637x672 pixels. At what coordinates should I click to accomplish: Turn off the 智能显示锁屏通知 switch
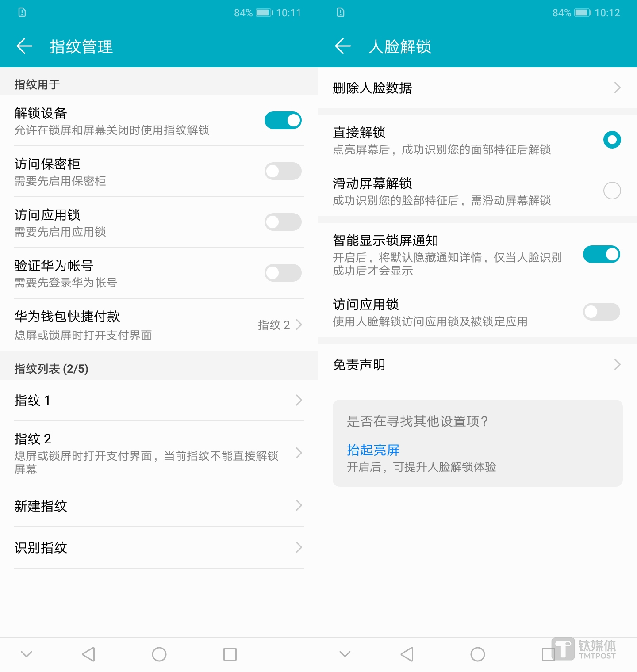pos(602,254)
